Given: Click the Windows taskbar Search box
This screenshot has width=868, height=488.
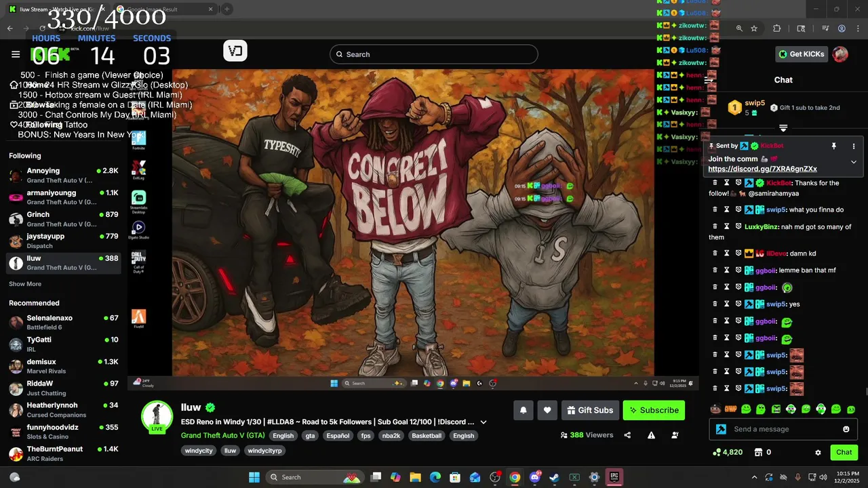Looking at the screenshot, I should (x=314, y=477).
